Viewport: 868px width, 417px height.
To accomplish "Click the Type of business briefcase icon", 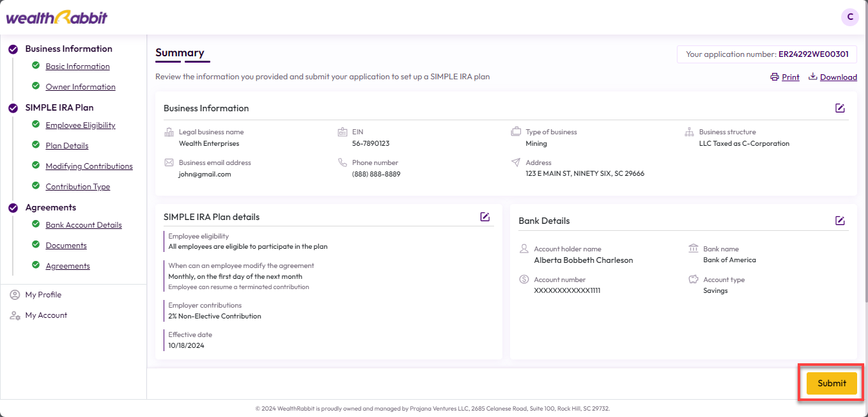I will pos(516,132).
